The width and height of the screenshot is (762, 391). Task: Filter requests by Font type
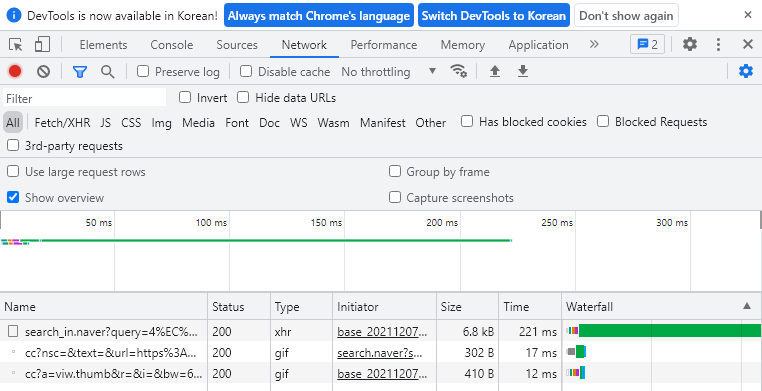pyautogui.click(x=237, y=122)
